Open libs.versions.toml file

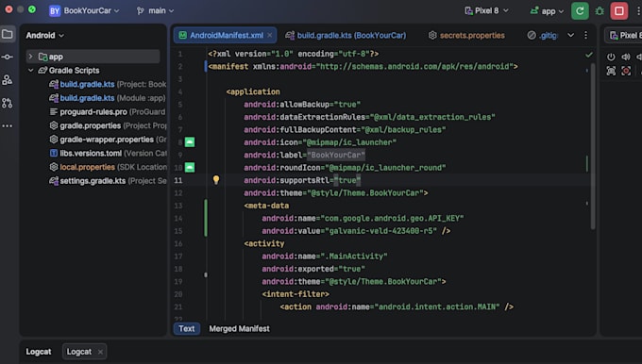click(108, 154)
